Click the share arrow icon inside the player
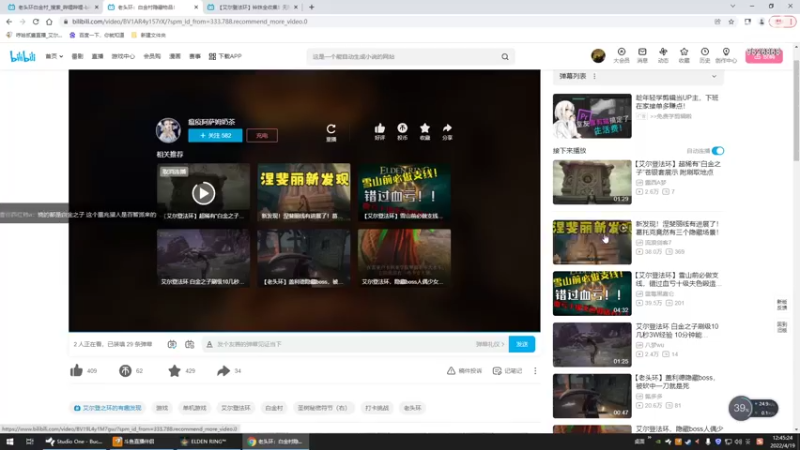Viewport: 800px width, 450px height. pos(447,131)
